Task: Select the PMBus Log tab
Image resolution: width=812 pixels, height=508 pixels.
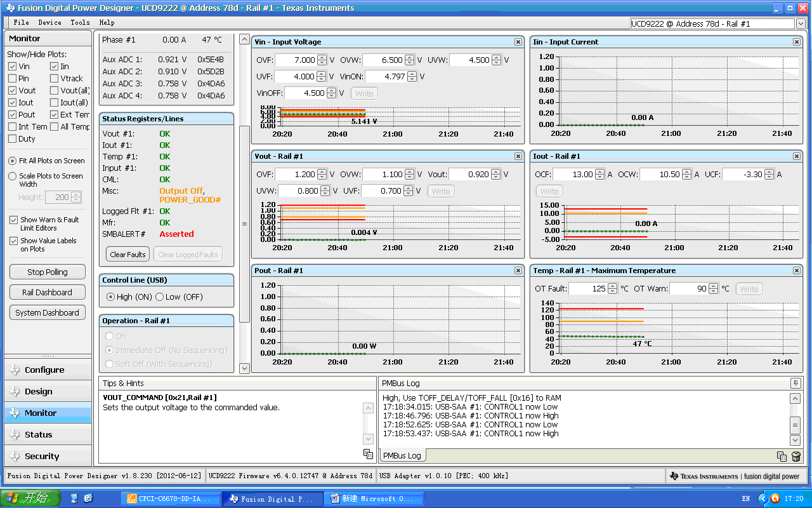Action: coord(402,455)
